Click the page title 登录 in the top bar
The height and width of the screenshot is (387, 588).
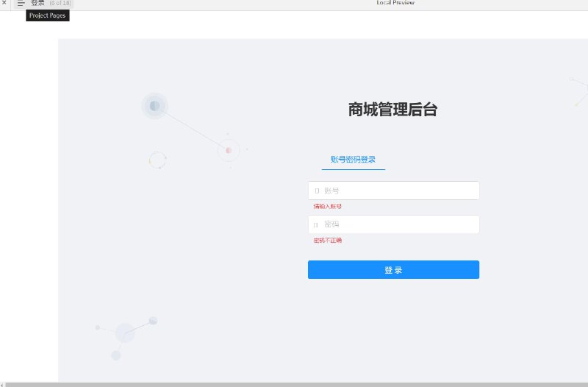[37, 3]
